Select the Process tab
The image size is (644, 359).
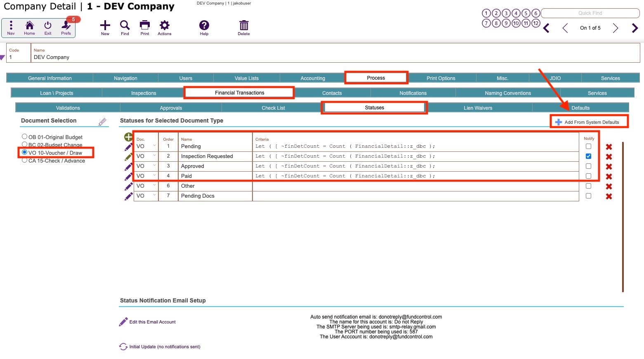pyautogui.click(x=376, y=78)
